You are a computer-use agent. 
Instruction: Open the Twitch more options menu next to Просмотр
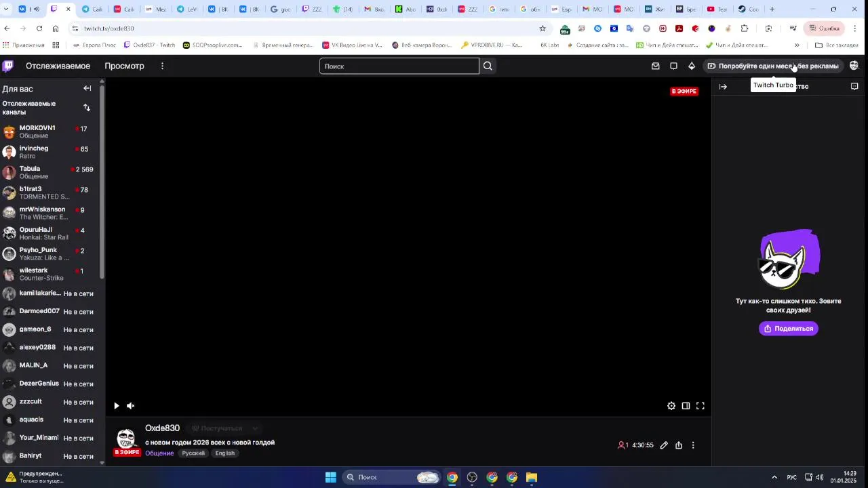(162, 66)
